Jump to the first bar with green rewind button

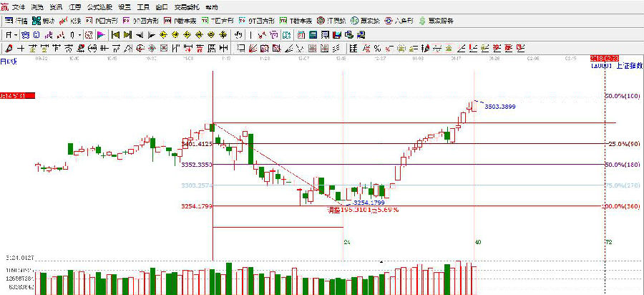click(x=114, y=34)
